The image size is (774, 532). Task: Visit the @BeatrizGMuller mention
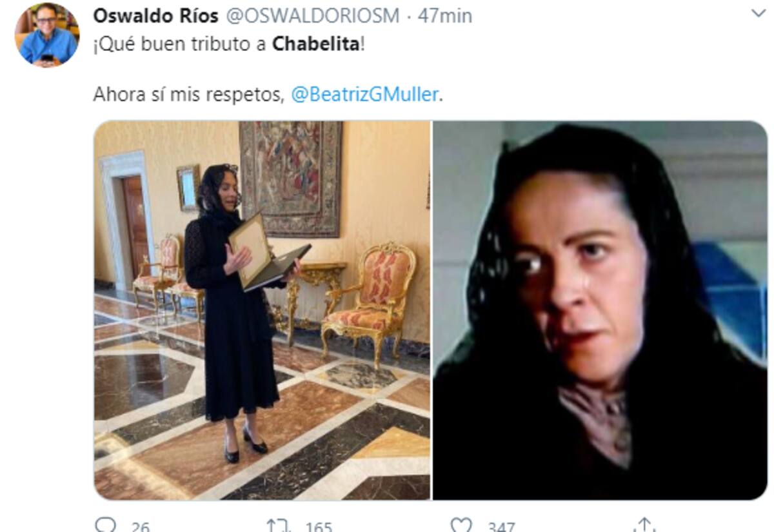coord(365,94)
